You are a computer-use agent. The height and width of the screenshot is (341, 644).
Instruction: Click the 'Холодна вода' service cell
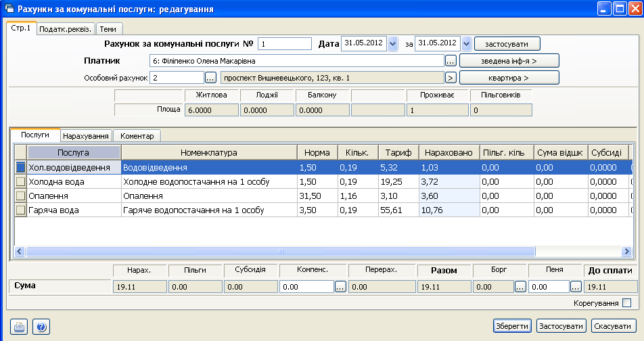[x=74, y=181]
